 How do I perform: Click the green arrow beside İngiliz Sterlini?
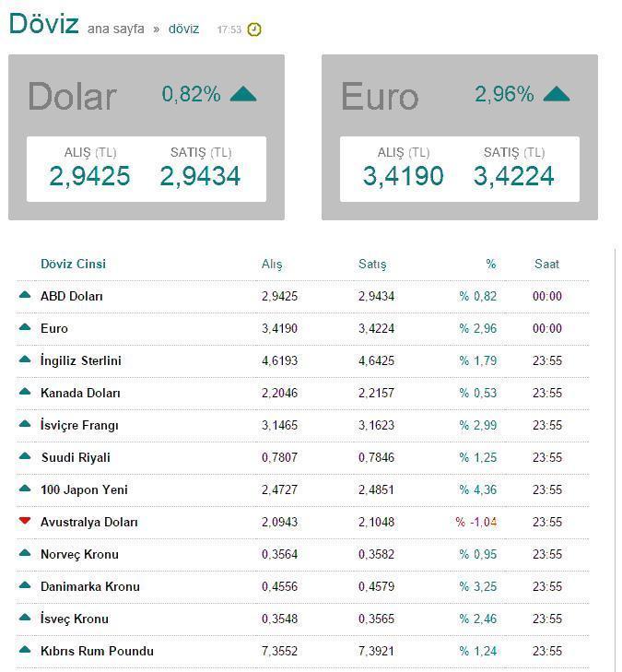[25, 360]
